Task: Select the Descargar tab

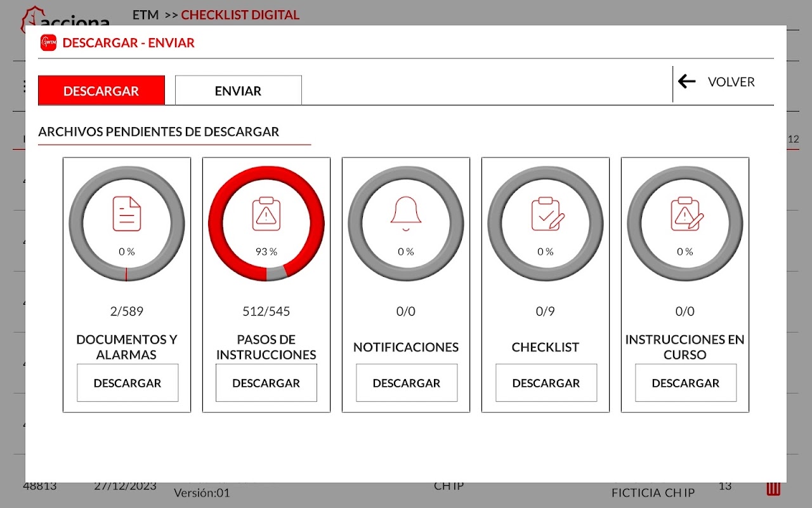Action: [x=101, y=90]
